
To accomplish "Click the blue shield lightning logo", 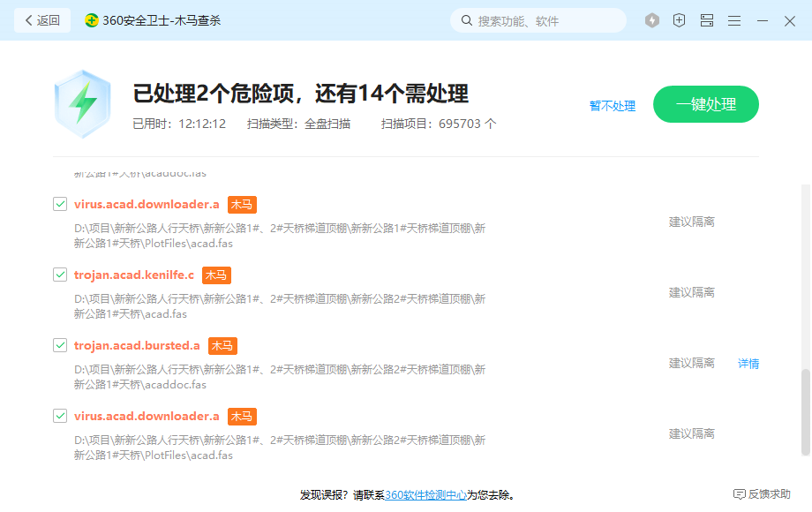I will 83,104.
